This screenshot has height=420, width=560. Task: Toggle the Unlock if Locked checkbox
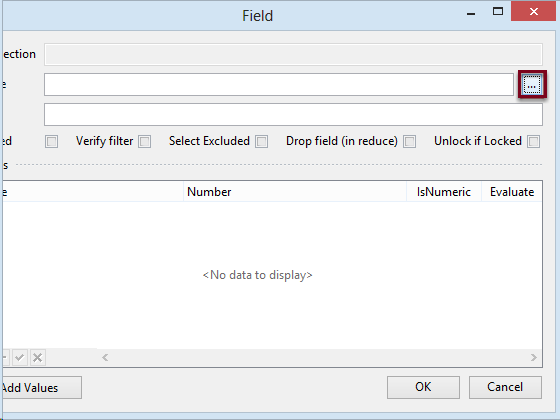coord(534,142)
